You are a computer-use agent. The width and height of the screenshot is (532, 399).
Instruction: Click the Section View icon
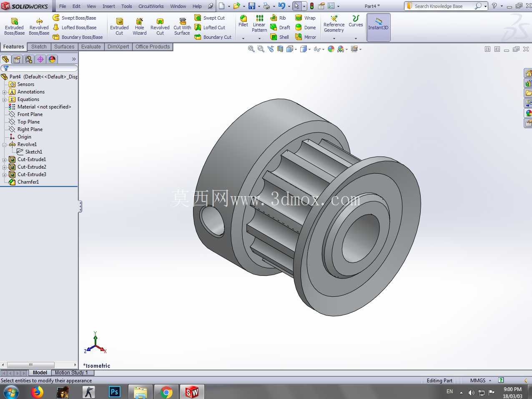coord(280,49)
